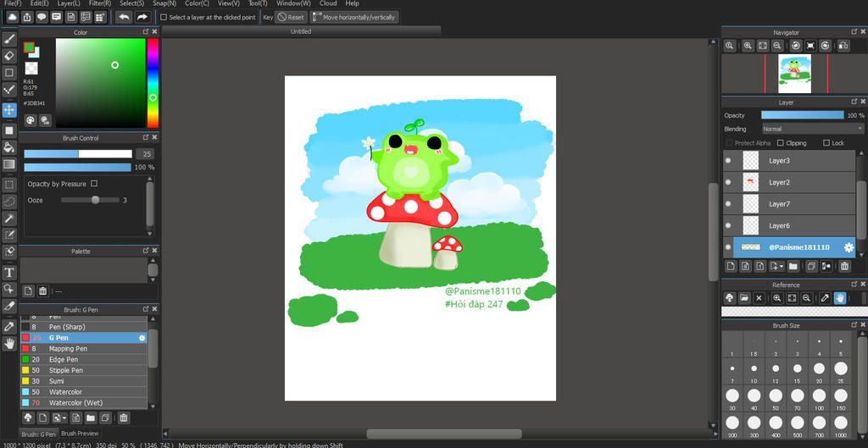
Task: Click Move horizontally/vertically button
Action: (354, 17)
